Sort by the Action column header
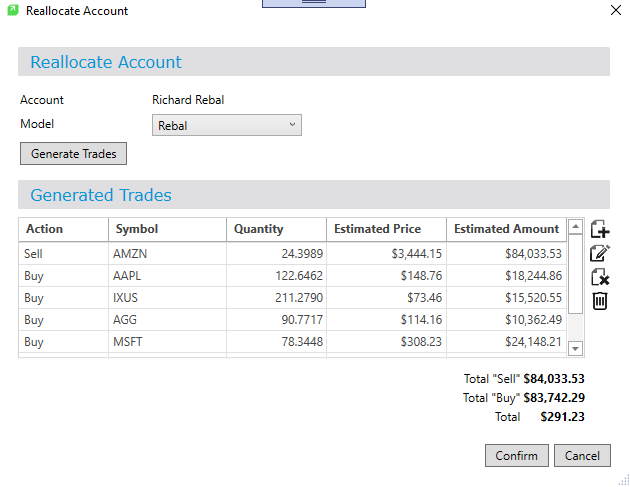 pos(63,229)
